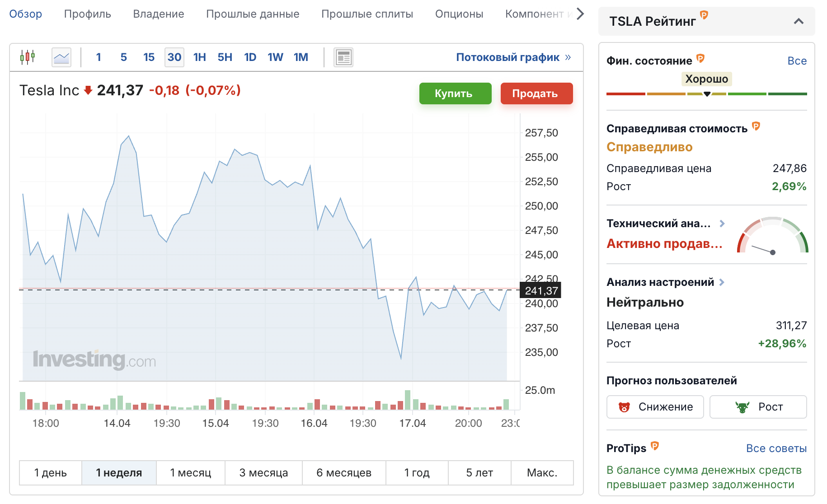The width and height of the screenshot is (827, 504).
Task: Click the Нейтрально sentiment text
Action: pyautogui.click(x=645, y=303)
